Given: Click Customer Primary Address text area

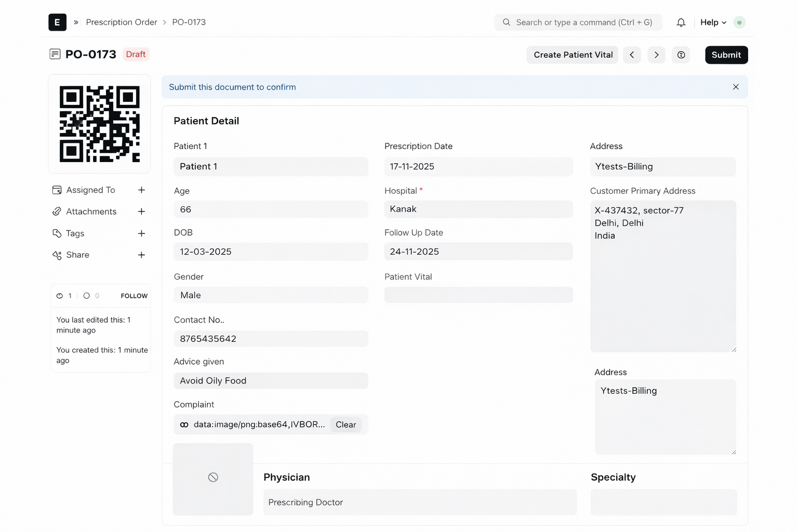Looking at the screenshot, I should (663, 276).
